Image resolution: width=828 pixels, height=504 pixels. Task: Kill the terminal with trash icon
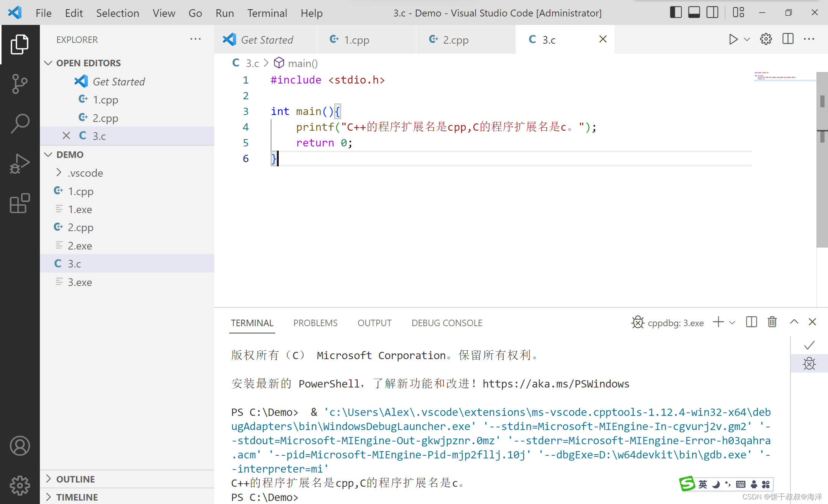772,322
